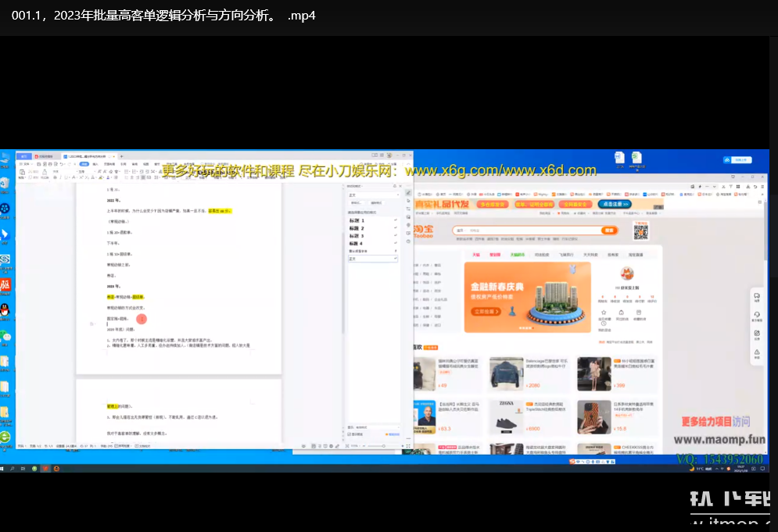Click the 立即抢购 button on the banner
This screenshot has width=778, height=532.
(486, 312)
